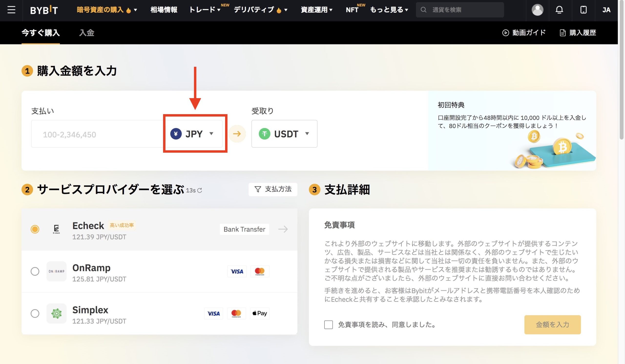The height and width of the screenshot is (364, 625).
Task: Click the 金額を入力 button
Action: click(552, 325)
